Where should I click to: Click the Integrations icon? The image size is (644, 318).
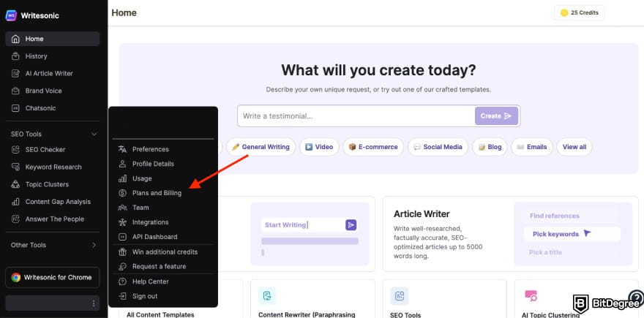click(x=122, y=222)
